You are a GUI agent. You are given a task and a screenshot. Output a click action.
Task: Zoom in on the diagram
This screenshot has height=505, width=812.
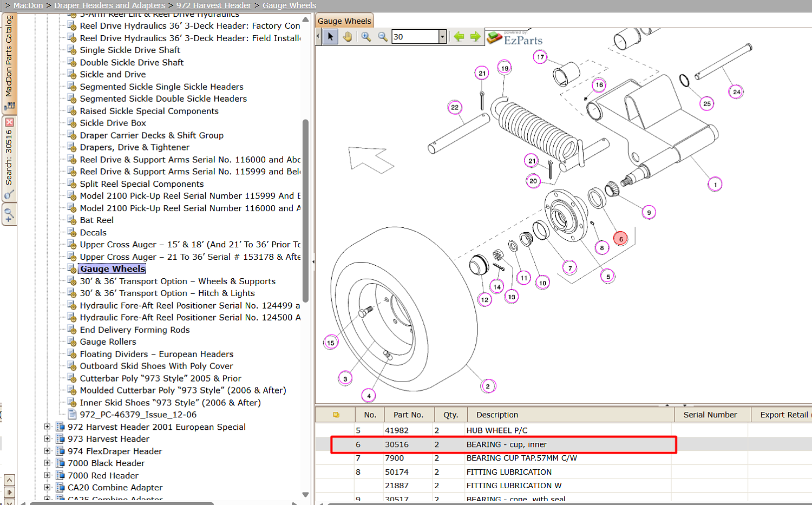[x=366, y=37]
